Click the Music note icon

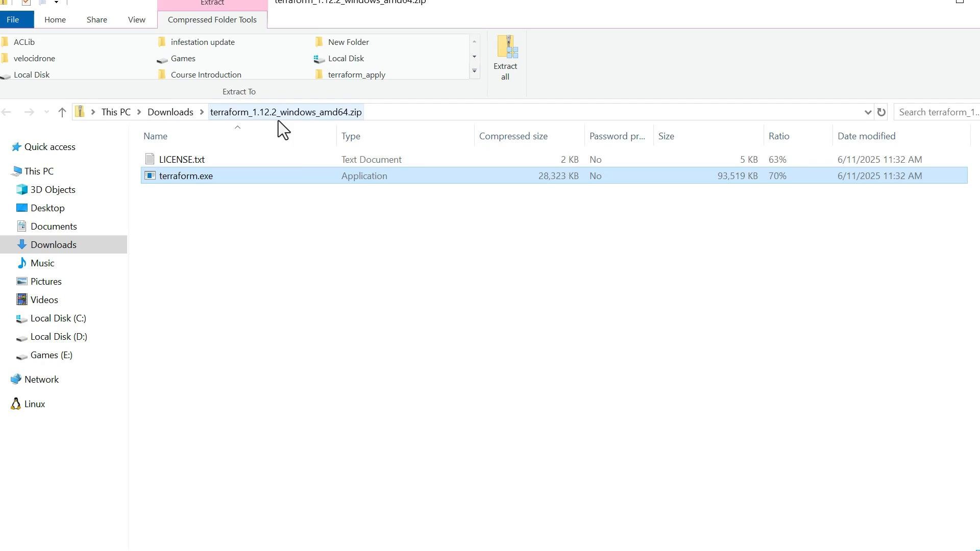(x=21, y=263)
